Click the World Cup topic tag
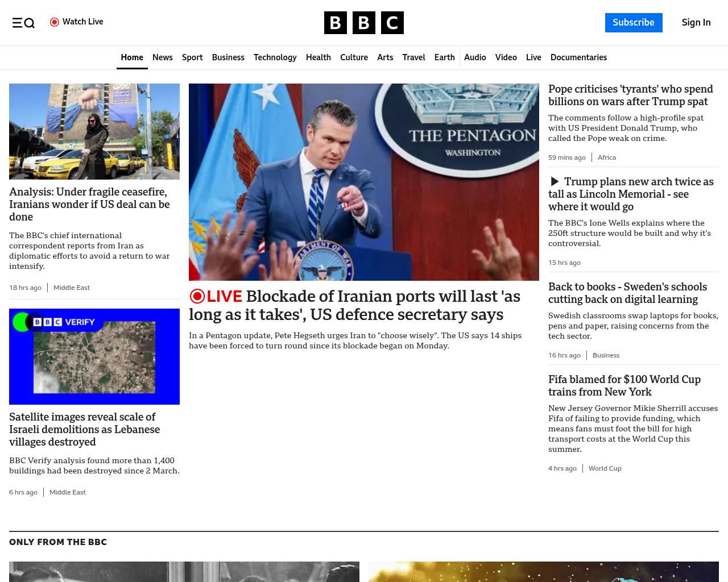728x582 pixels. click(605, 468)
